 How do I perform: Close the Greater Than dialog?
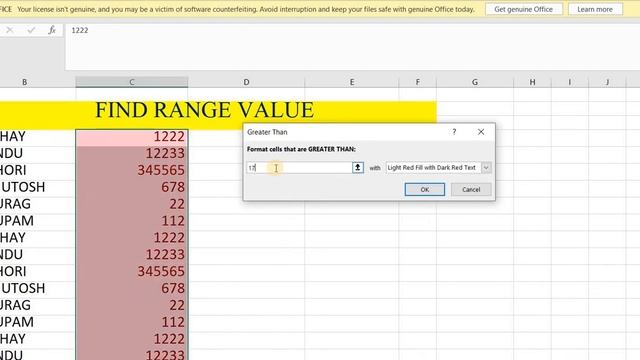[481, 132]
